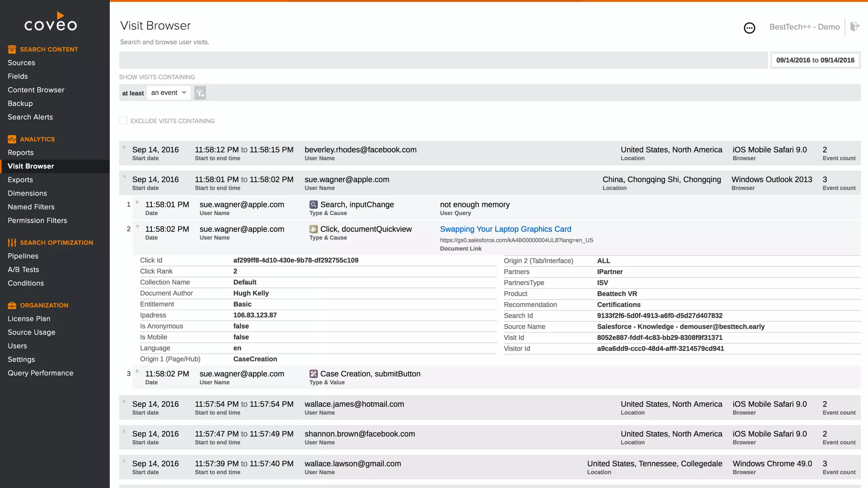
Task: Click the documentQuickview click event icon
Action: [x=313, y=229]
